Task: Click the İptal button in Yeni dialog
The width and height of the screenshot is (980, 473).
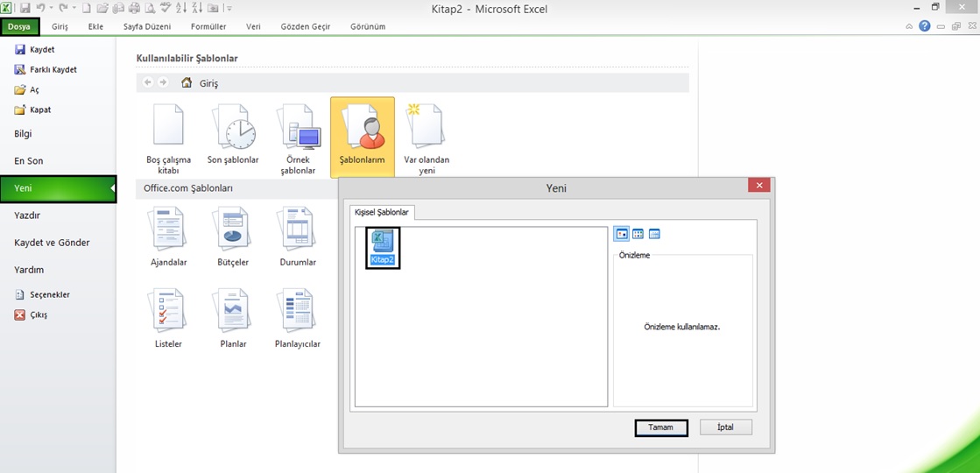Action: pos(726,427)
